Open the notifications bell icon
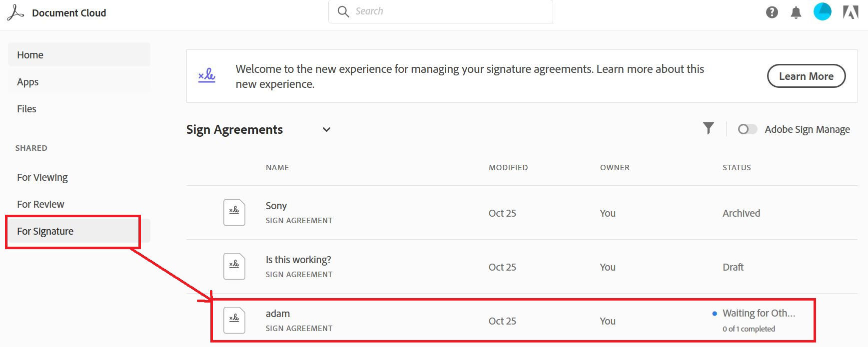 click(796, 12)
